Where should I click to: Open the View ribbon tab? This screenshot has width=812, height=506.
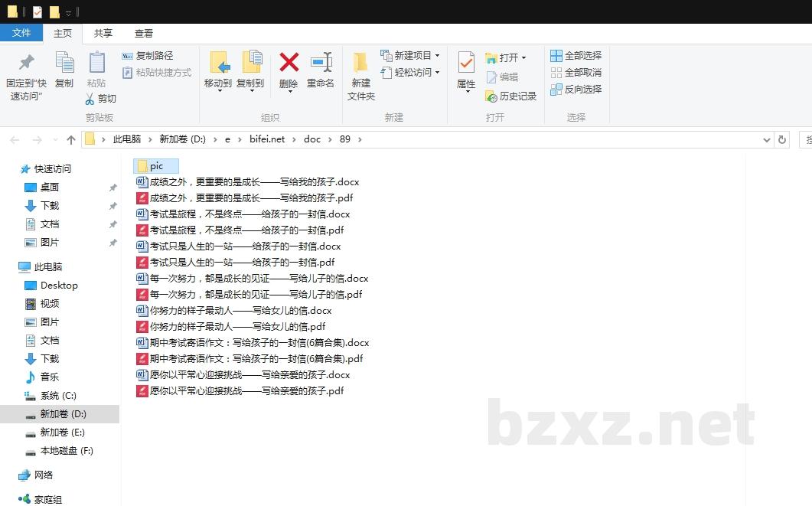click(x=144, y=34)
